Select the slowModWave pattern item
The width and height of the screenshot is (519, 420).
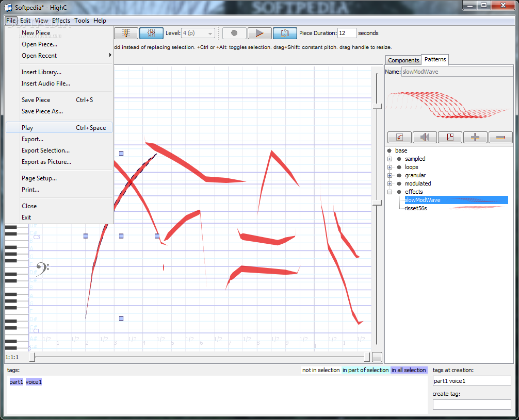point(456,200)
